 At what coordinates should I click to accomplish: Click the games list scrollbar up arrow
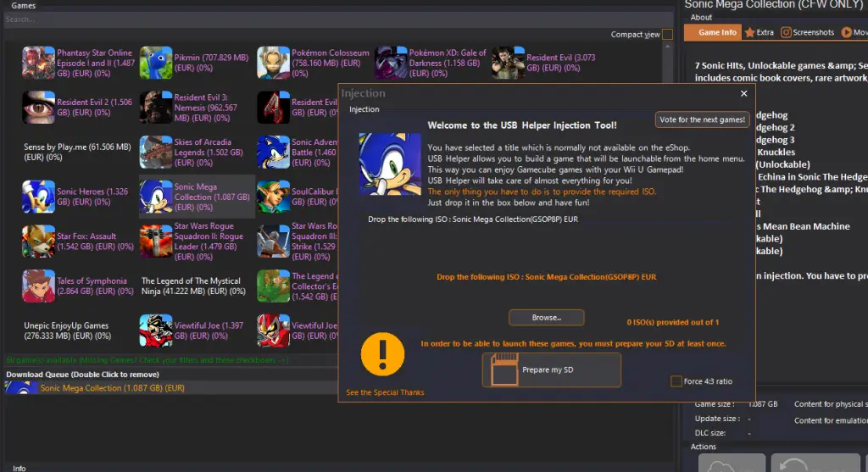pos(668,47)
